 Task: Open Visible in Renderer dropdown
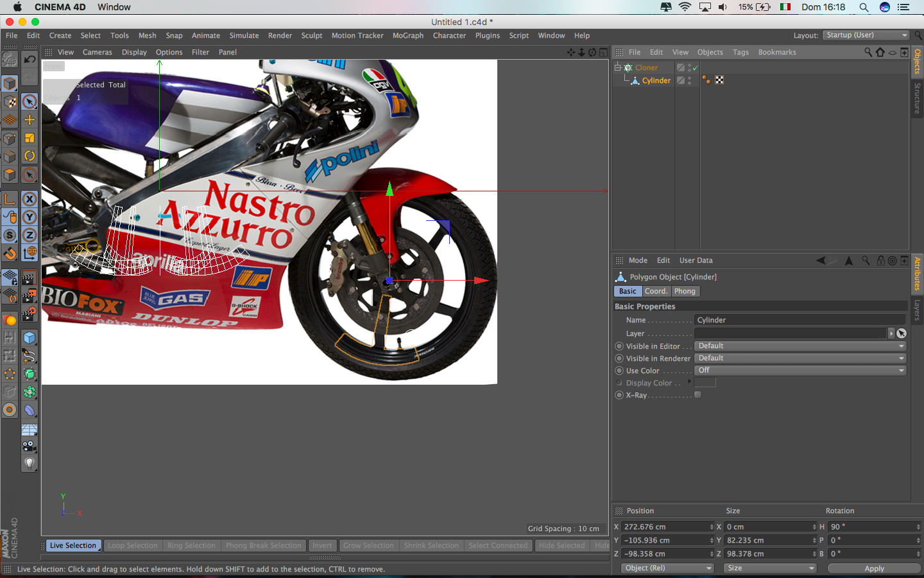pos(800,358)
